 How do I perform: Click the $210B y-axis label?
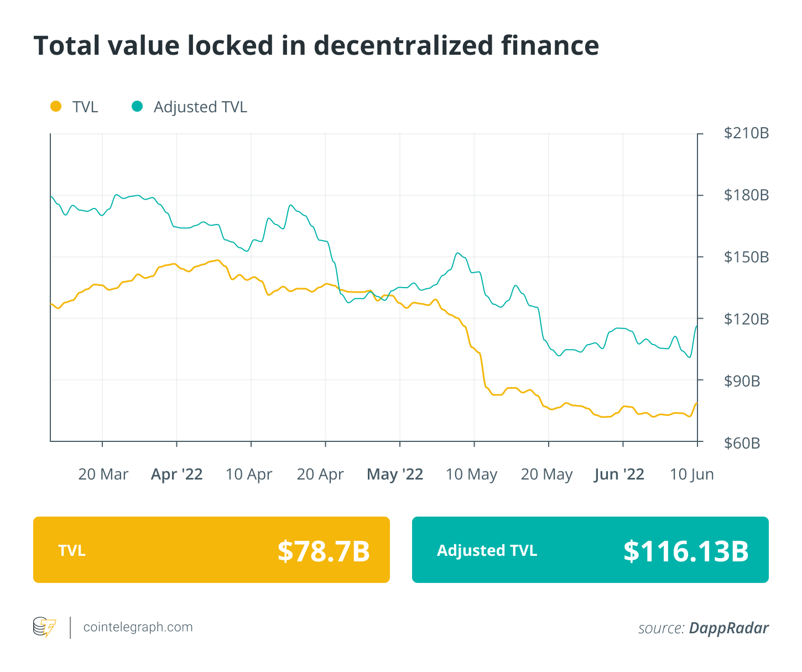[746, 133]
